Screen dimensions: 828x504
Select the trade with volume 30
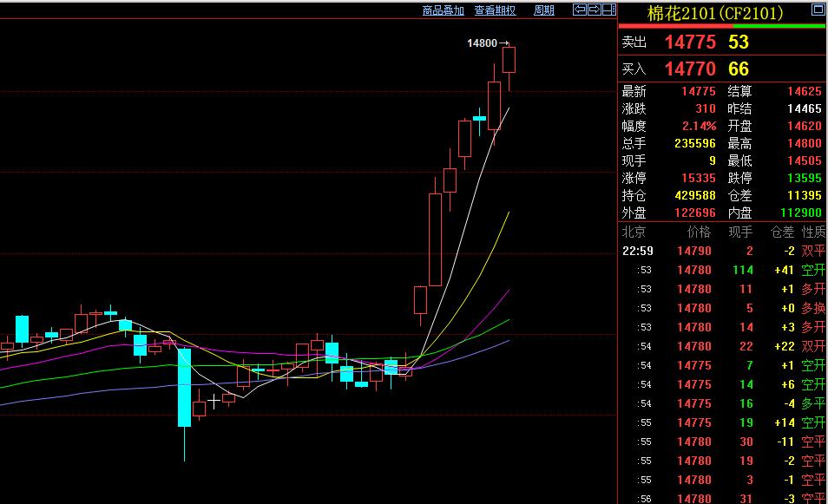tap(724, 442)
